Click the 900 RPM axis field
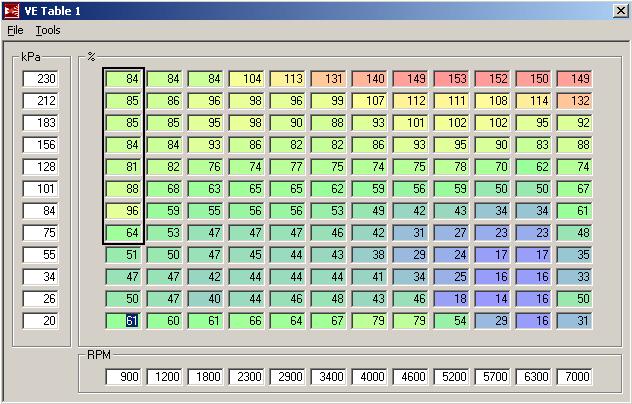The image size is (632, 404). 125,377
